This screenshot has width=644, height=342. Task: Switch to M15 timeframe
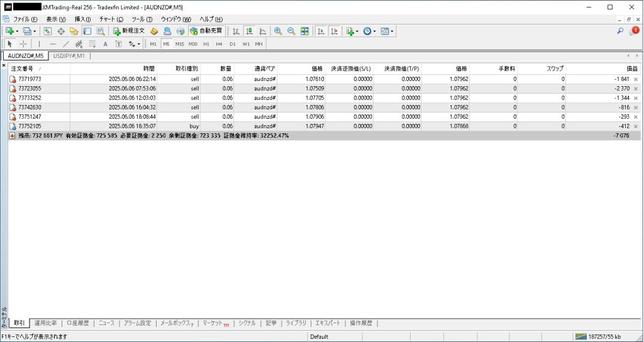pyautogui.click(x=179, y=44)
